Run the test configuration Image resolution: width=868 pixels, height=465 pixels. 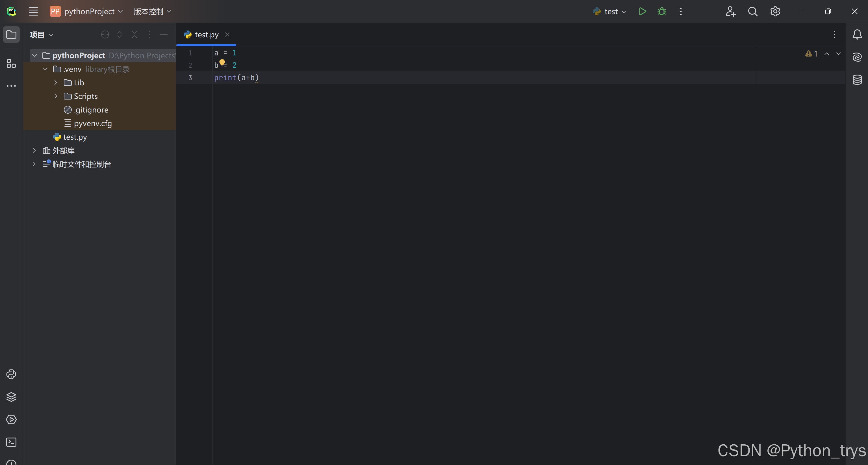click(642, 12)
